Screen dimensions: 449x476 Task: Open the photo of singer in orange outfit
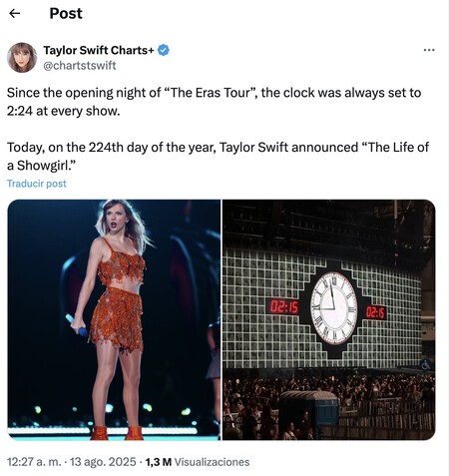tap(114, 319)
